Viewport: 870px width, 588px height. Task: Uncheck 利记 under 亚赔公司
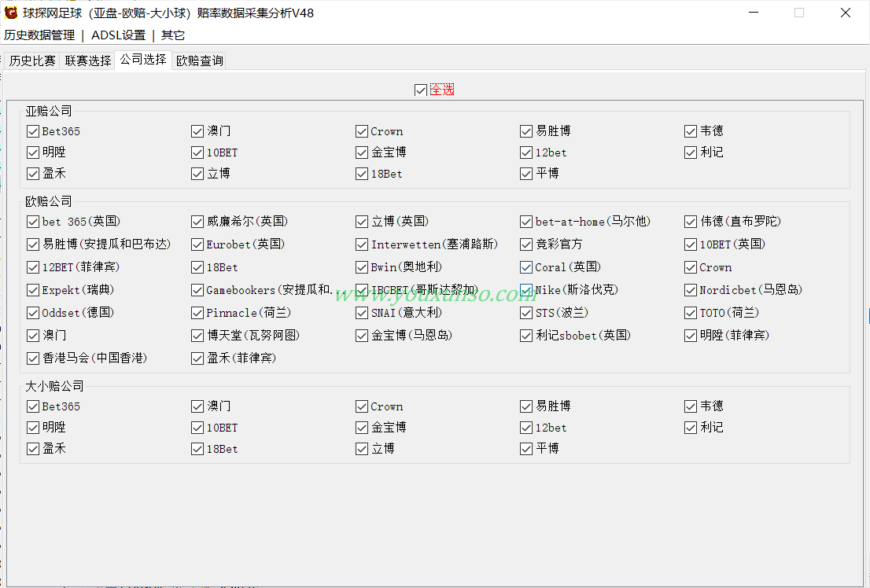coord(690,153)
